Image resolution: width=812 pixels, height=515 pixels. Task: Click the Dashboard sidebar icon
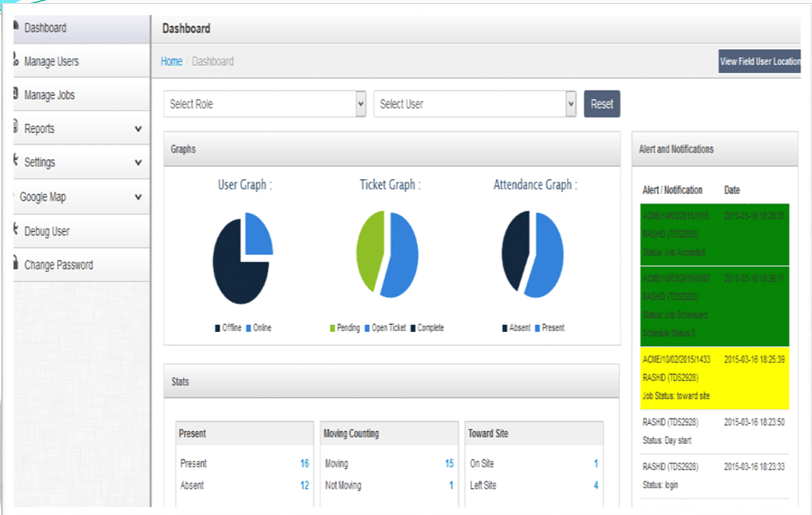click(x=16, y=27)
